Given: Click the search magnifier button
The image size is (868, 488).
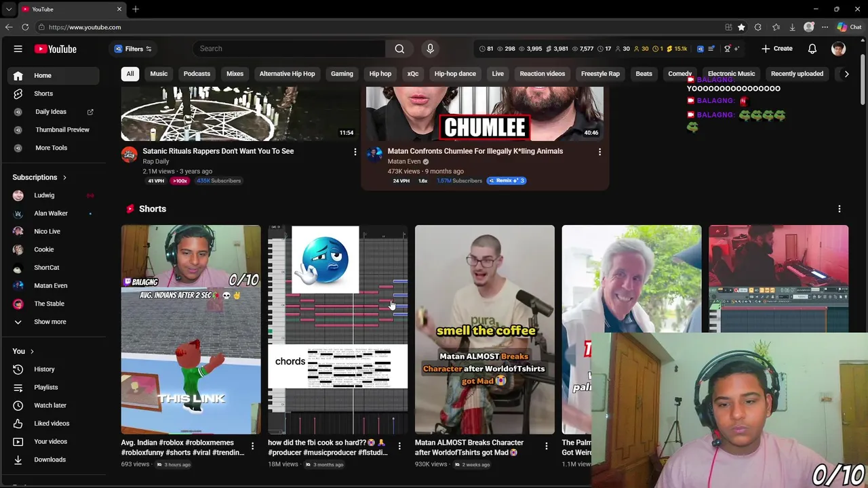Looking at the screenshot, I should point(399,49).
